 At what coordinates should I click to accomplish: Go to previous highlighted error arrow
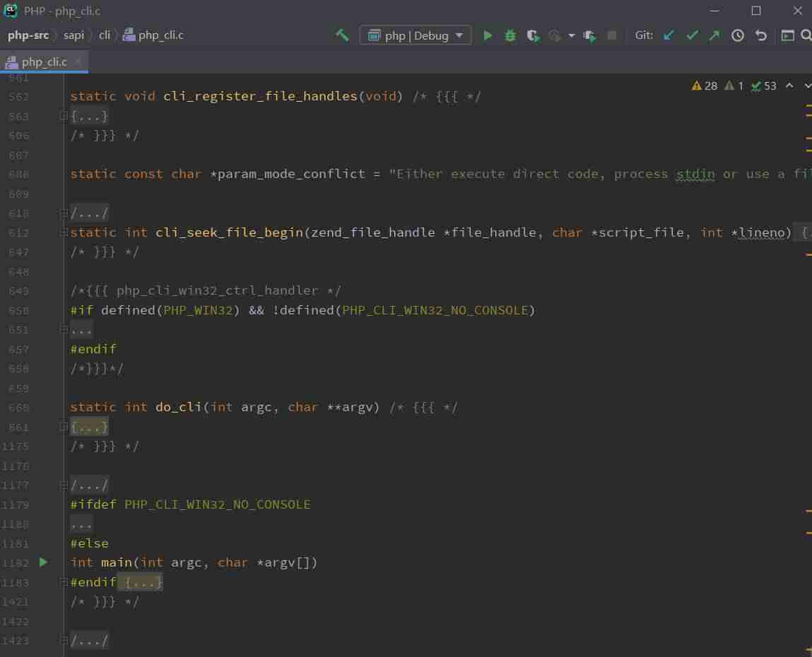[x=789, y=85]
